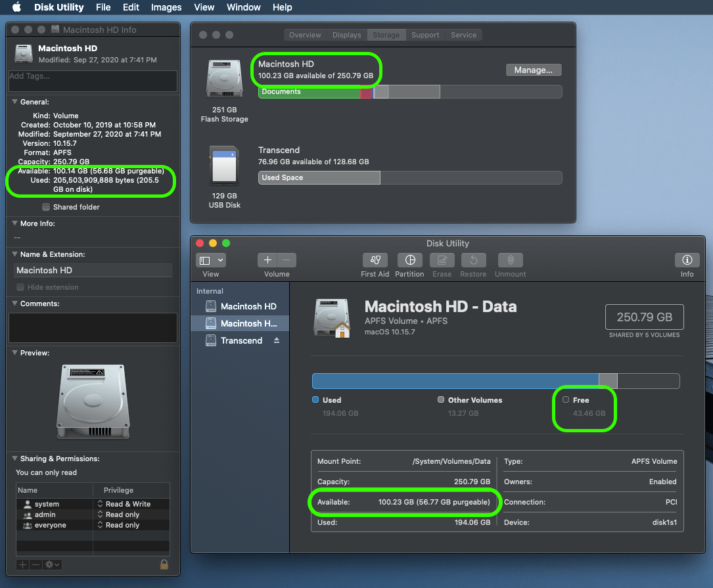Select Transcend volume in the sidebar

241,340
